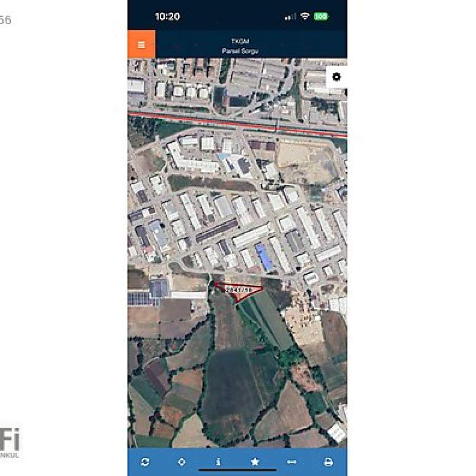Open parcel info with the 'i' icon
This screenshot has height=476, width=476.
pyautogui.click(x=218, y=462)
